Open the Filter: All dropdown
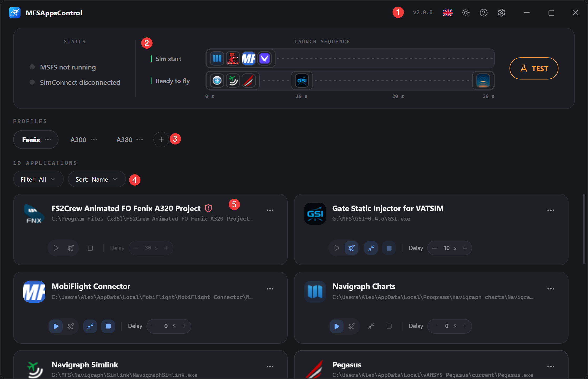This screenshot has width=588, height=379. coord(38,179)
